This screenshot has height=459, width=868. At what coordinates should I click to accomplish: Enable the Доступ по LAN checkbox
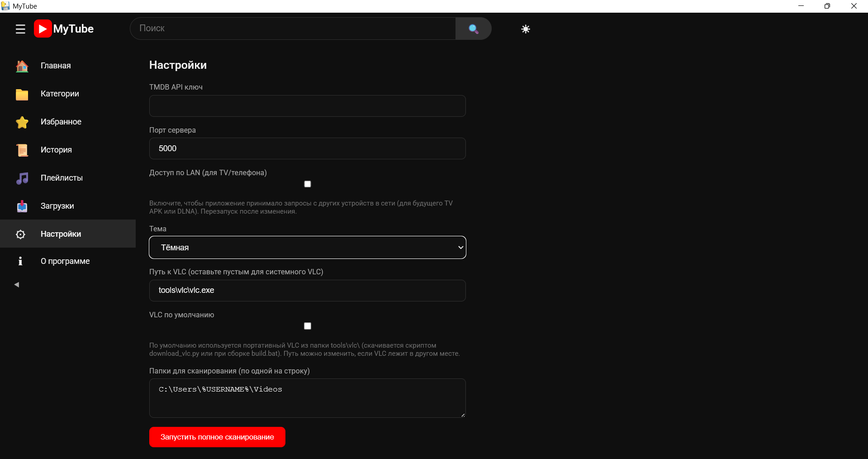[x=308, y=184]
